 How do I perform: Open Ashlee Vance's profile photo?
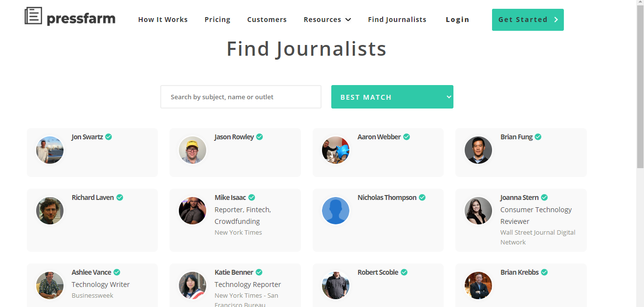(x=50, y=285)
